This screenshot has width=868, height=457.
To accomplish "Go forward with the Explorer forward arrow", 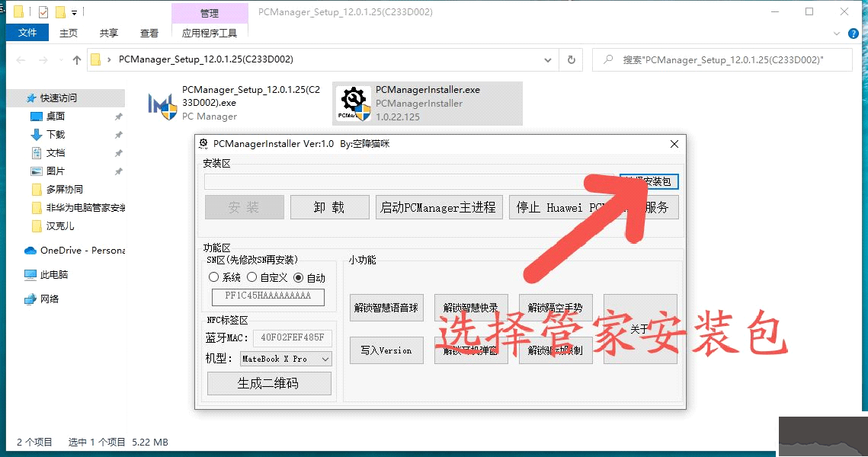I will (x=43, y=59).
